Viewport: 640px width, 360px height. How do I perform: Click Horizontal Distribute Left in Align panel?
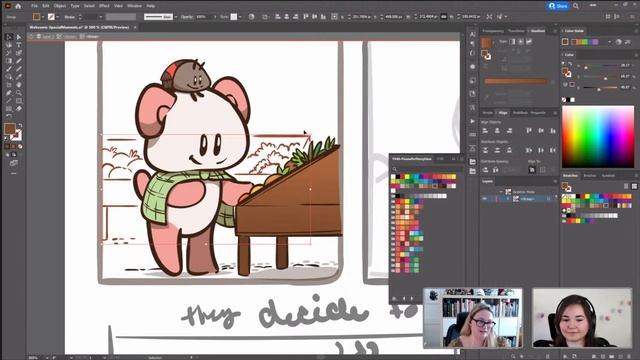pyautogui.click(x=529, y=150)
